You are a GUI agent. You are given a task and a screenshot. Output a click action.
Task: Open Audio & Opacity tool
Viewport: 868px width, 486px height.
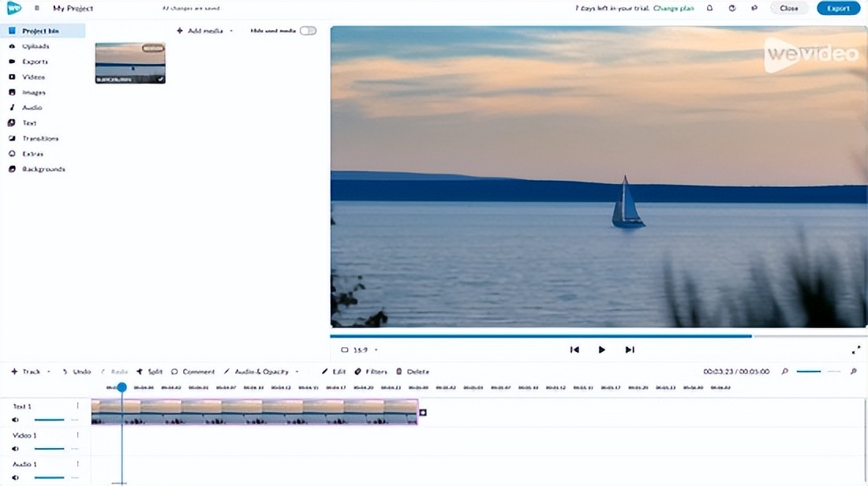256,372
